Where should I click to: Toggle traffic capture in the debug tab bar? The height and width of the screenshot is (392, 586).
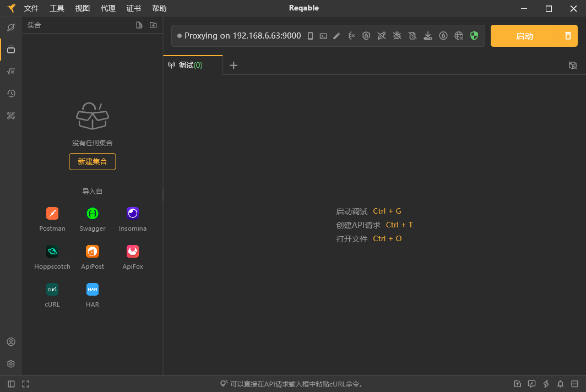573,65
